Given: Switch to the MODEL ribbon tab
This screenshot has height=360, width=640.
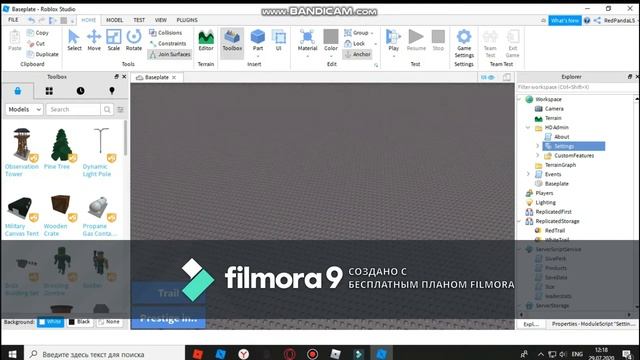Looking at the screenshot, I should coord(114,20).
